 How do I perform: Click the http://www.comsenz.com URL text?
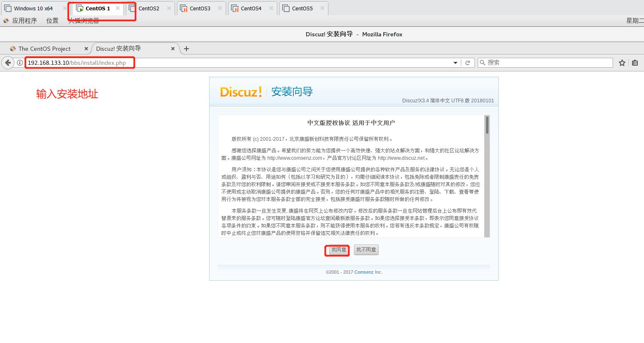click(x=295, y=158)
